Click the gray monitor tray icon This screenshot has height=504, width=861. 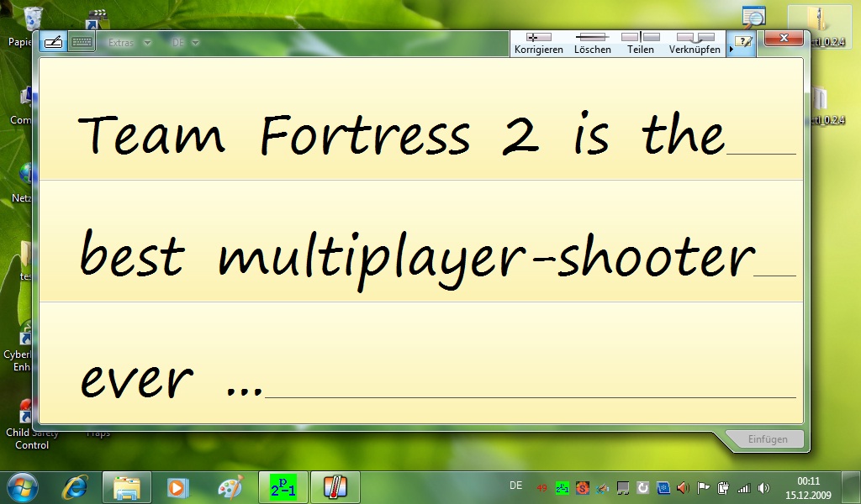pos(623,487)
